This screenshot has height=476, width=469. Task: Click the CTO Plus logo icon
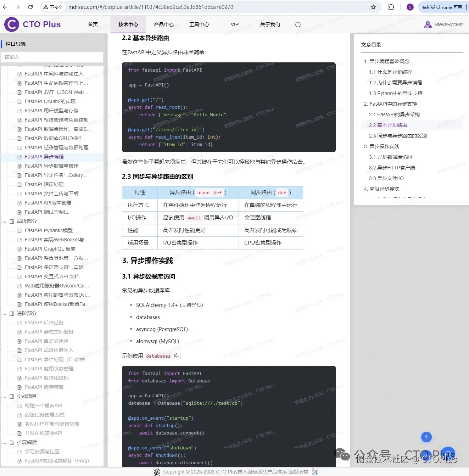[x=12, y=24]
